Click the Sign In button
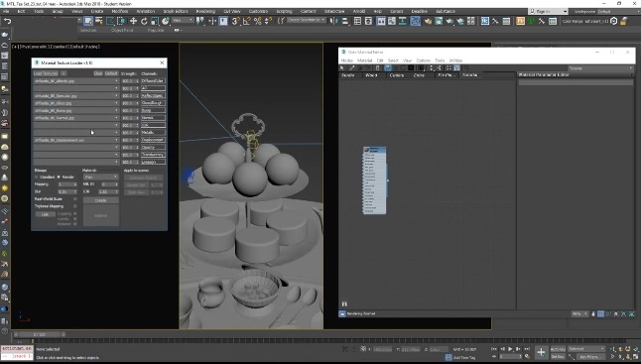 [548, 12]
